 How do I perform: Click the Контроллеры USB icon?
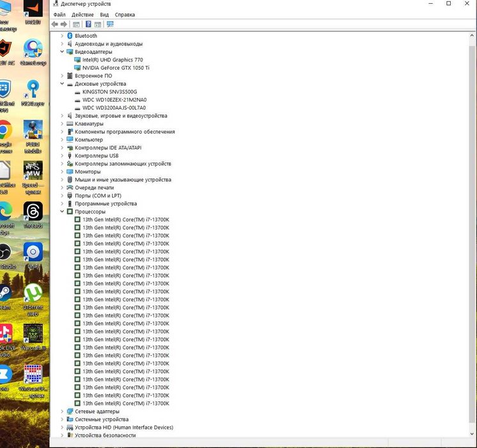click(70, 156)
